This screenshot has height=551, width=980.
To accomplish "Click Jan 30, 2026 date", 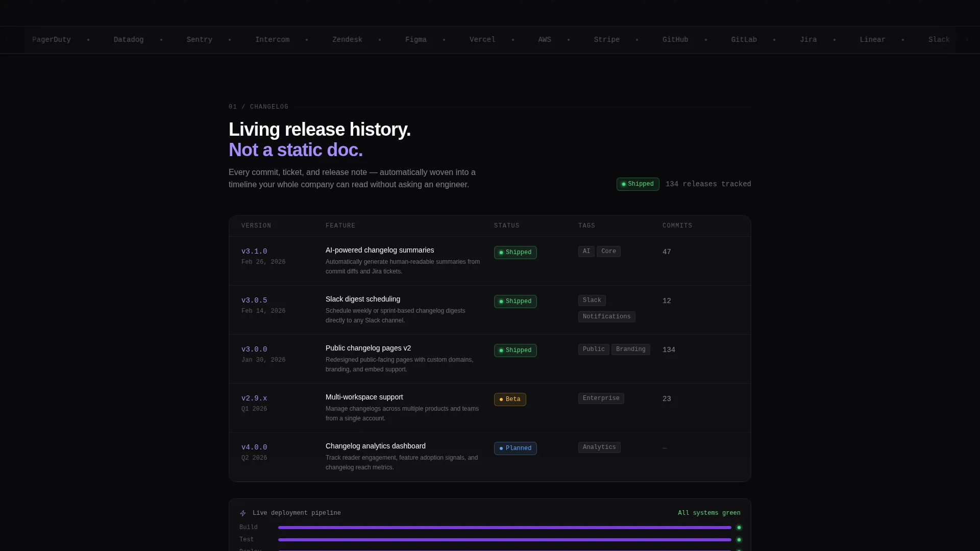I will pyautogui.click(x=263, y=360).
